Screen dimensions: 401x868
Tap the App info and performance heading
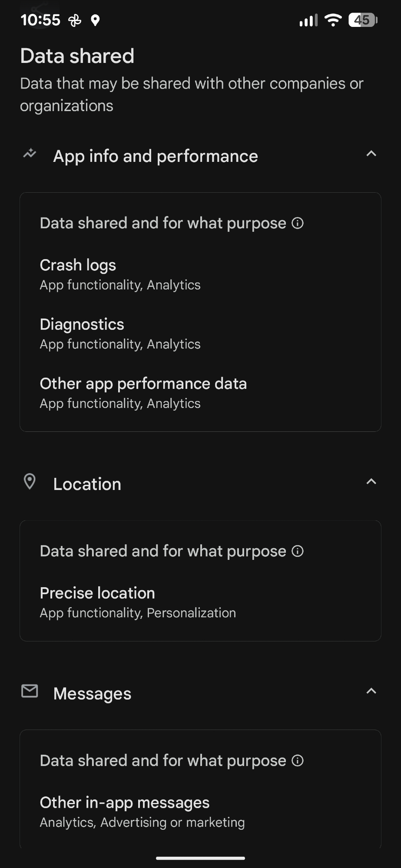155,156
